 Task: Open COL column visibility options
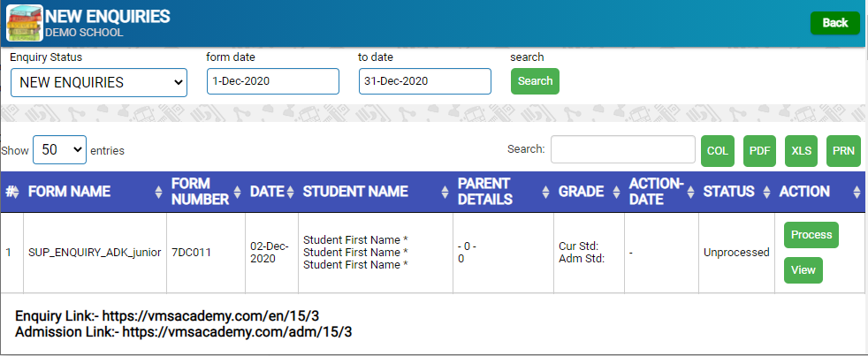click(718, 150)
